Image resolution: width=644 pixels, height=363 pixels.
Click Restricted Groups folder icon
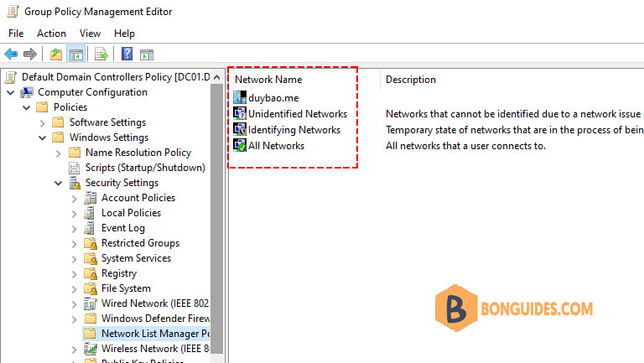pos(91,243)
